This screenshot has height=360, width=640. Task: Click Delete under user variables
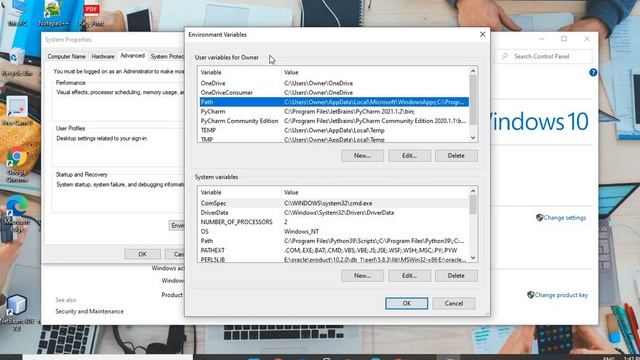tap(456, 156)
